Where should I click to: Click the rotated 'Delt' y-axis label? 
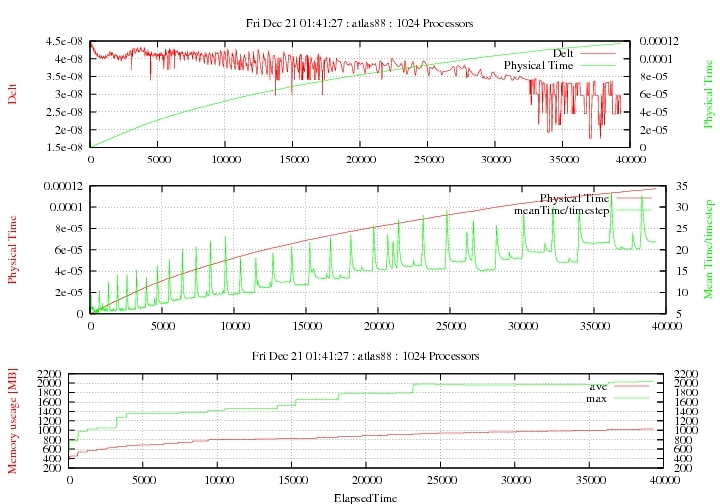12,94
